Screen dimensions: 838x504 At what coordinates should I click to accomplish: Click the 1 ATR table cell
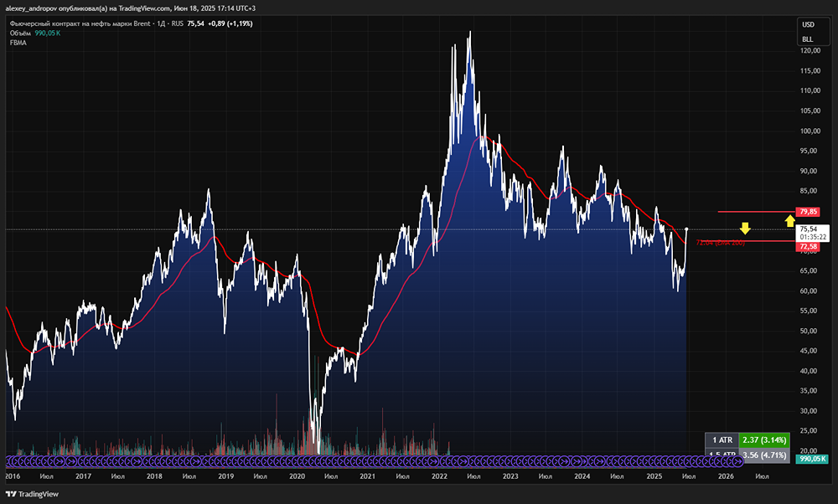[721, 440]
